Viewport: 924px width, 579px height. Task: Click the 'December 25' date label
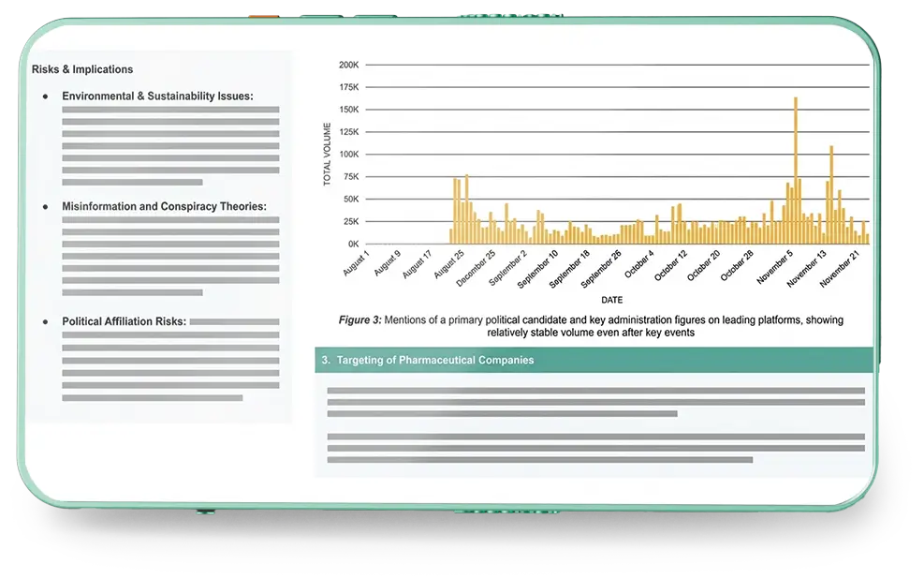click(476, 268)
